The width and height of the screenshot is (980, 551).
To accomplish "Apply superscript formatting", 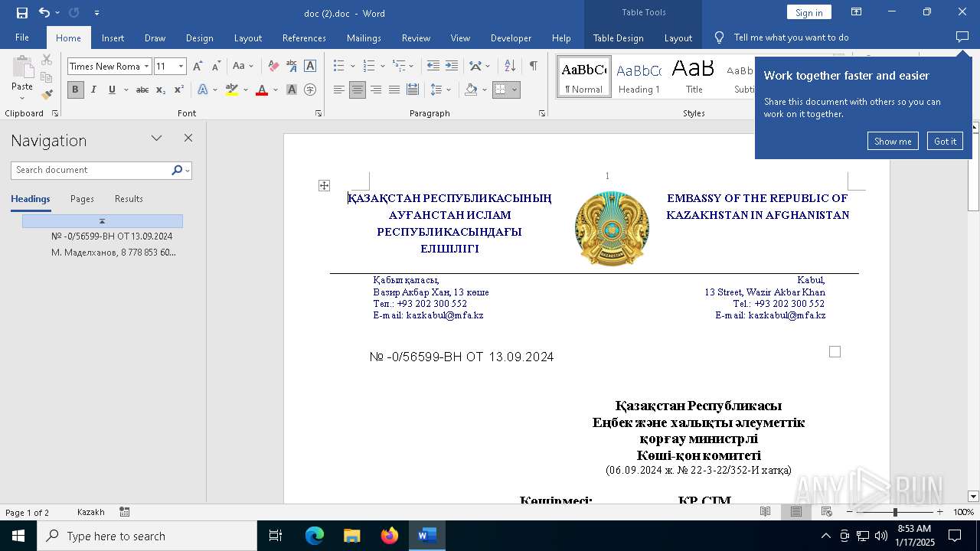I will tap(178, 90).
